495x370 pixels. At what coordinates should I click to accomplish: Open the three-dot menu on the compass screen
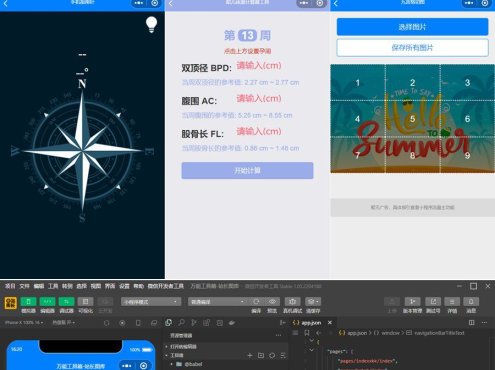[139, 3]
